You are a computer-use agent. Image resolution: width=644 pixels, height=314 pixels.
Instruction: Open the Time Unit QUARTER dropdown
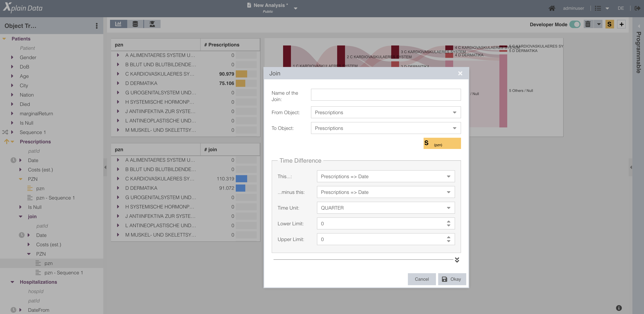coord(386,208)
